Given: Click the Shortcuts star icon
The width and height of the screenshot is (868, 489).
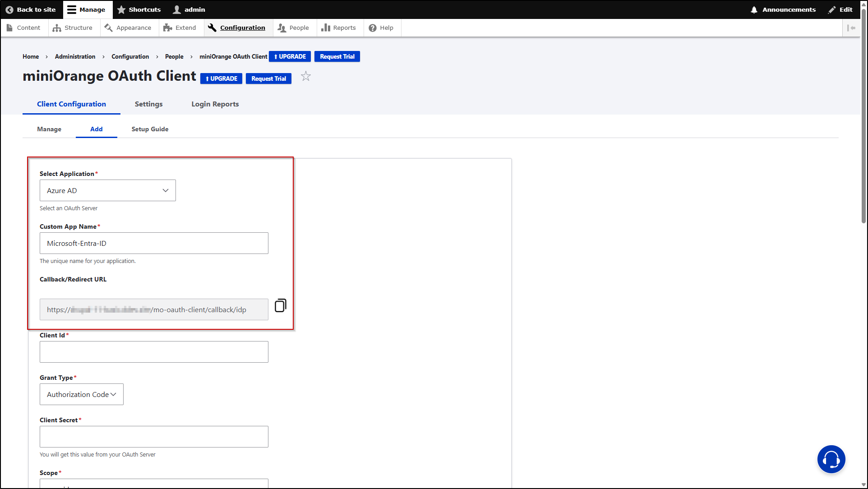Looking at the screenshot, I should (x=121, y=9).
